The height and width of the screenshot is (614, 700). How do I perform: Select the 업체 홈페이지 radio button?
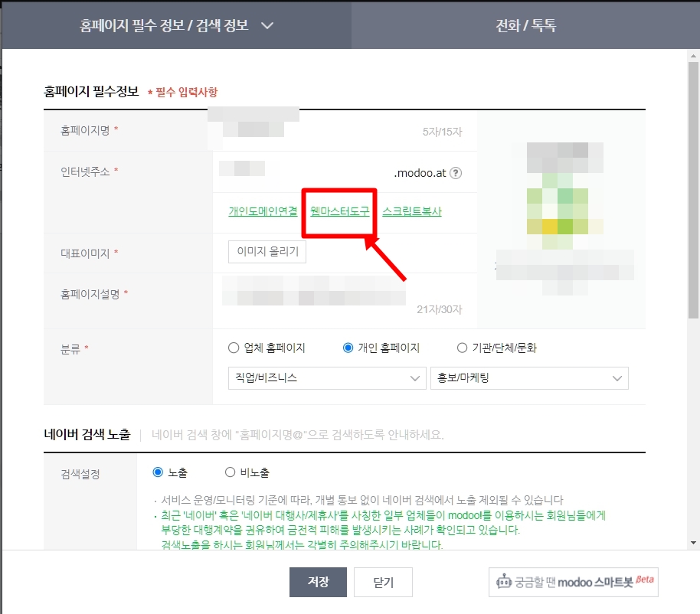(234, 348)
